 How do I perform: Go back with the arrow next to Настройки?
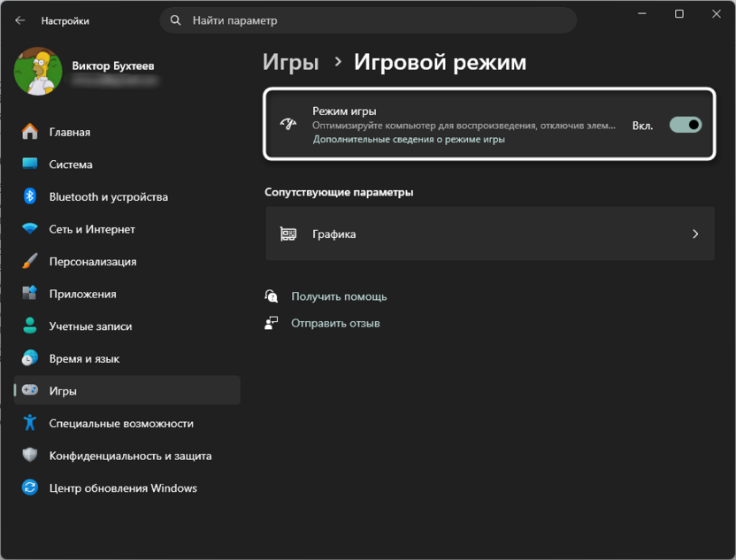(x=19, y=20)
